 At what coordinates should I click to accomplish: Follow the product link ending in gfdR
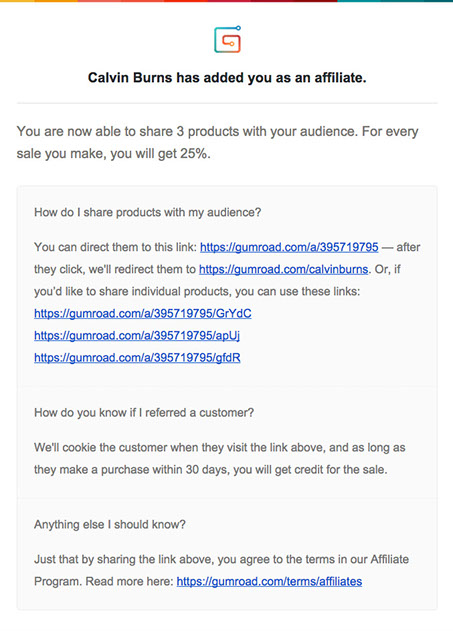(137, 358)
